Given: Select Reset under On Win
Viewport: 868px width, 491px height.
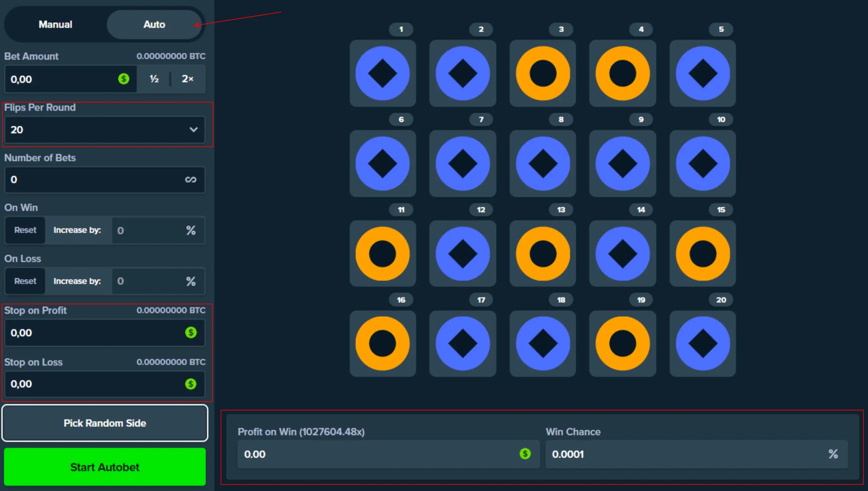Looking at the screenshot, I should [x=25, y=230].
